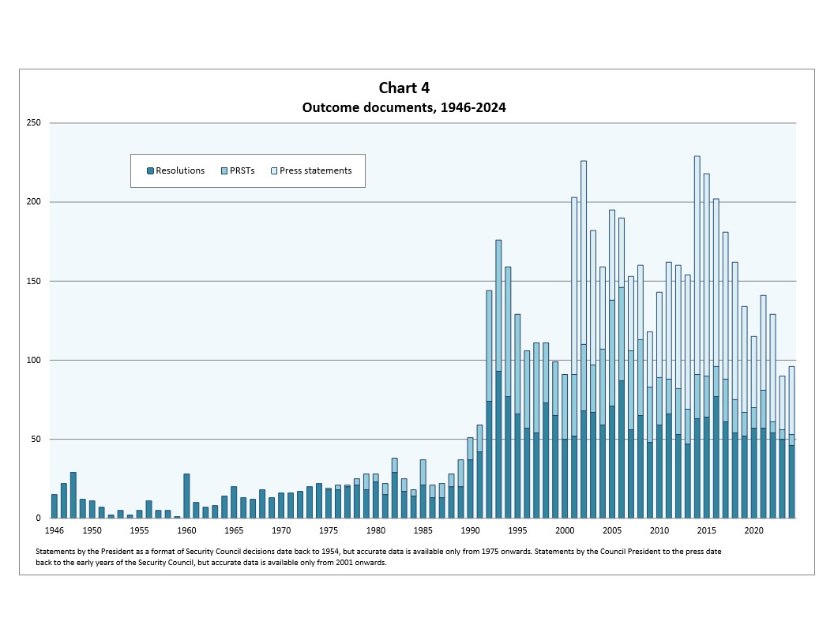Click the x-axis label 1985
The width and height of the screenshot is (834, 644).
point(423,530)
